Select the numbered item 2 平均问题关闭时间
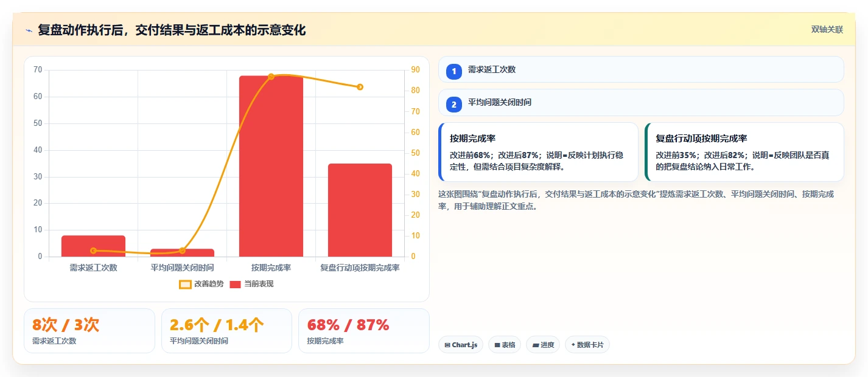The width and height of the screenshot is (868, 377). [641, 102]
